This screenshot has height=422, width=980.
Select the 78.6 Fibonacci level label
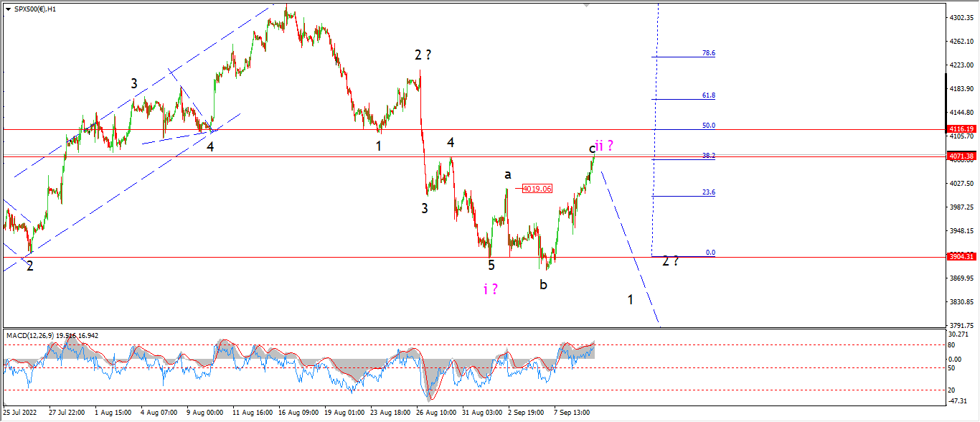click(709, 53)
